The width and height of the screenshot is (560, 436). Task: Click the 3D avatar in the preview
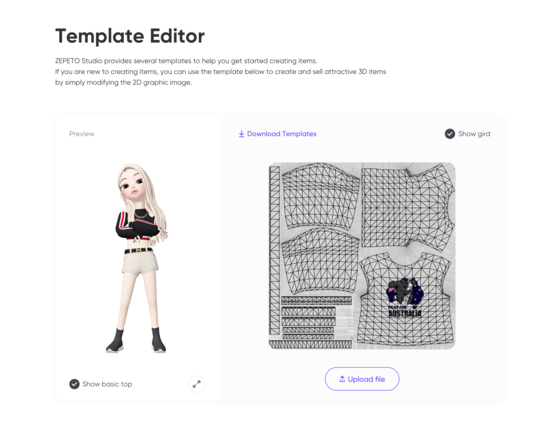point(137,258)
